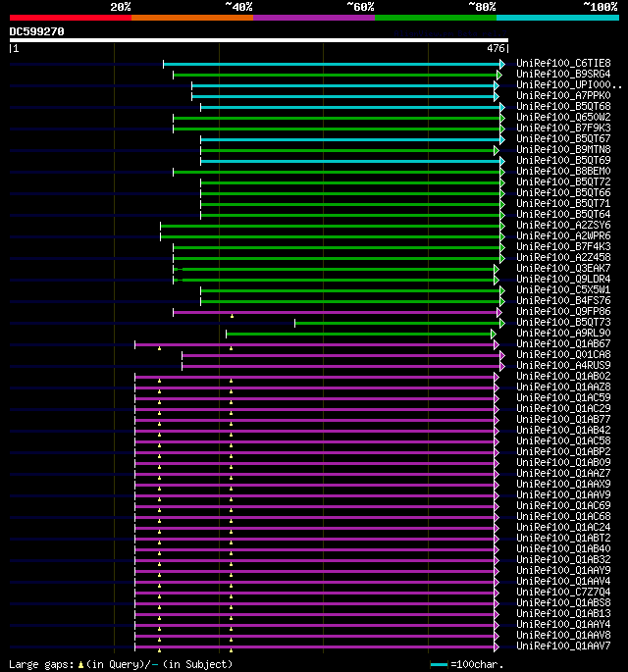Open hit UniRef100_Q1ABT2
The width and height of the screenshot is (628, 672).
click(563, 538)
